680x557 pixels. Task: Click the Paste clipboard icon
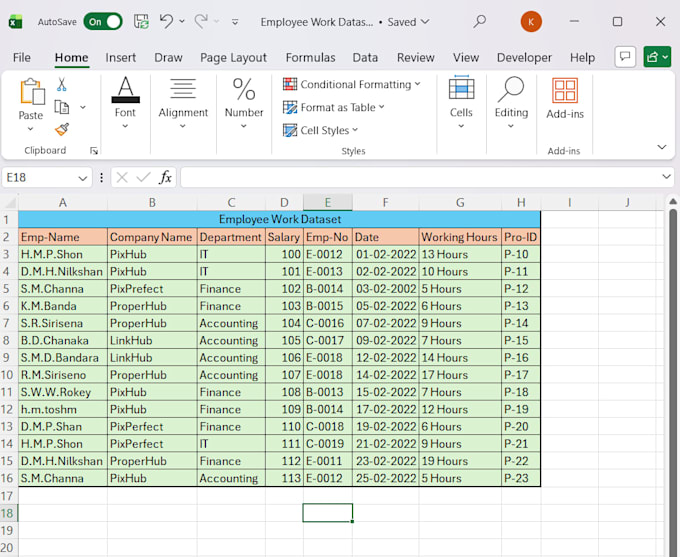[32, 92]
